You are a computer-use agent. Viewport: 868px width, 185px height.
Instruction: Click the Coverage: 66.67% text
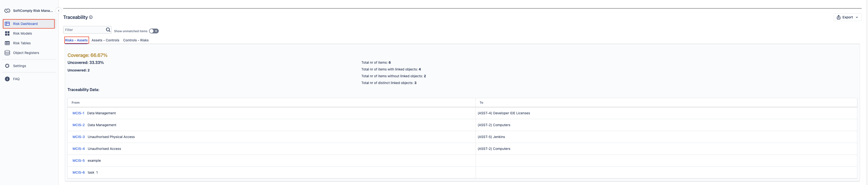click(87, 55)
